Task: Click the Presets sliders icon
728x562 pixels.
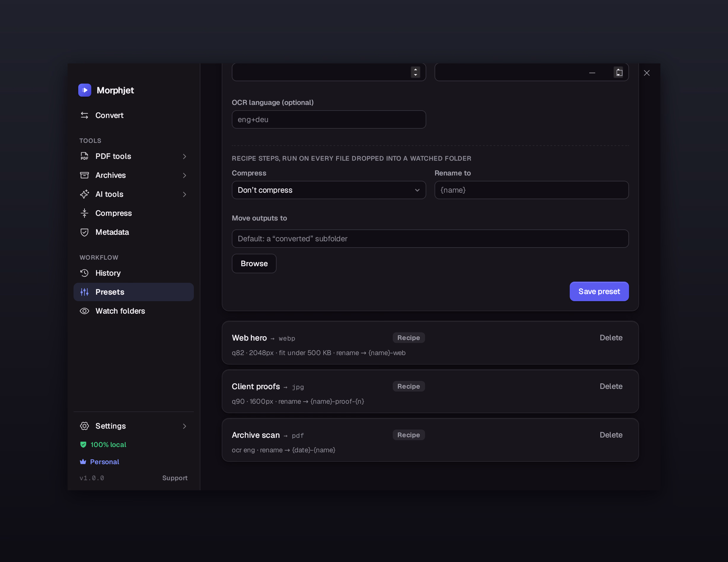Action: tap(84, 292)
